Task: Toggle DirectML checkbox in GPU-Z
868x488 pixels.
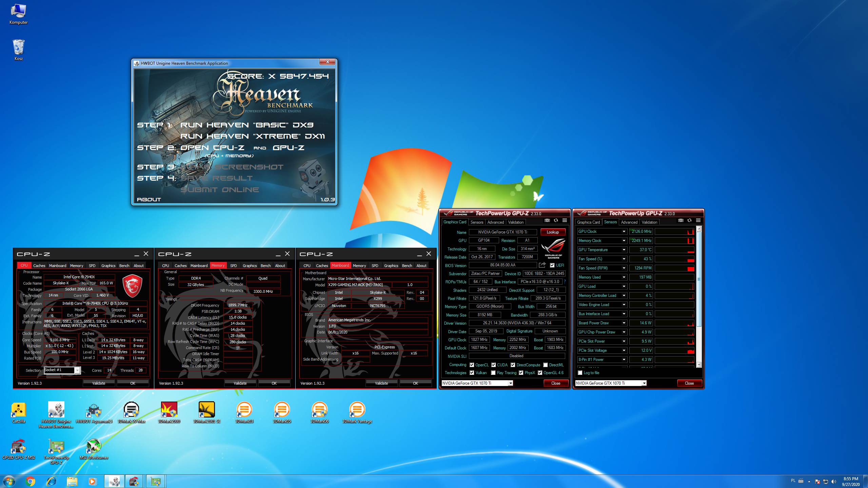Action: pyautogui.click(x=545, y=365)
